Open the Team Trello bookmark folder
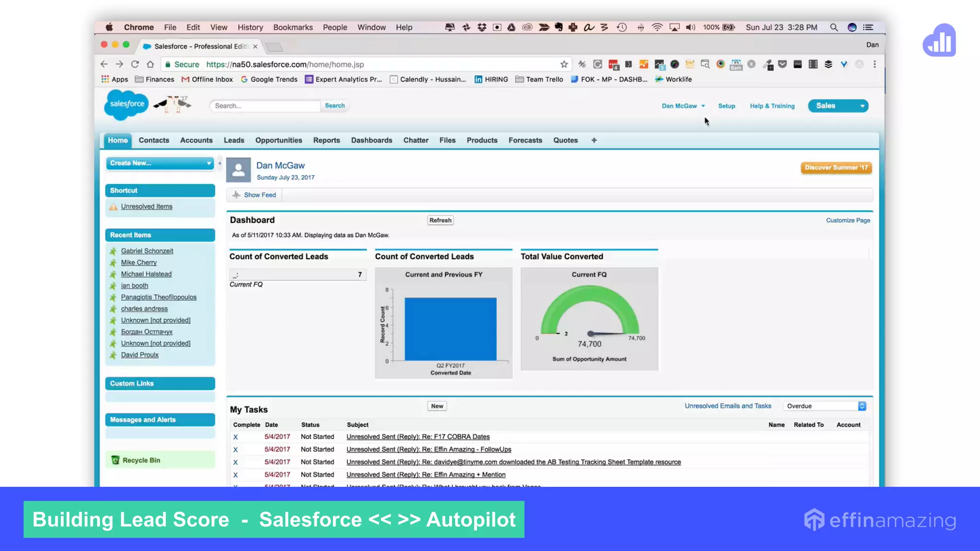The image size is (980, 551). click(539, 79)
